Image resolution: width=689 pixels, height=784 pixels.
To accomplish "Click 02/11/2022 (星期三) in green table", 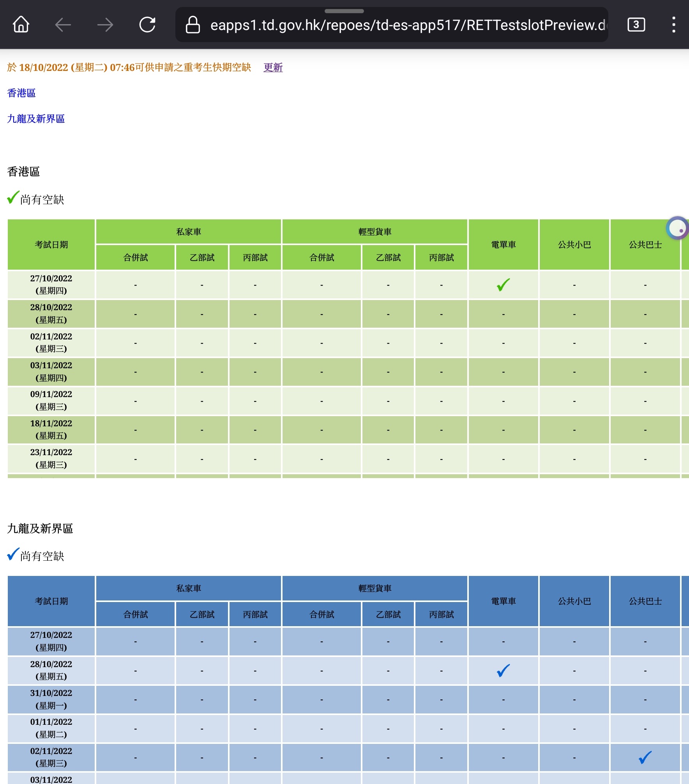I will 51,343.
